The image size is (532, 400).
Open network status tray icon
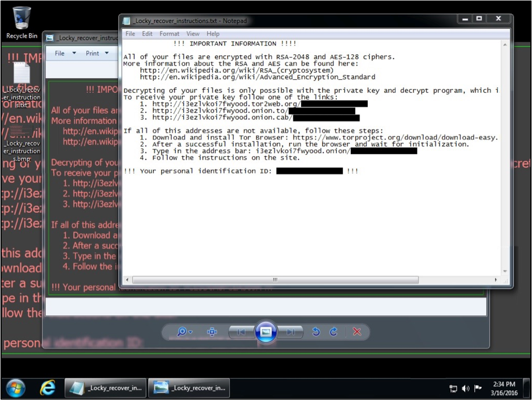[x=453, y=389]
